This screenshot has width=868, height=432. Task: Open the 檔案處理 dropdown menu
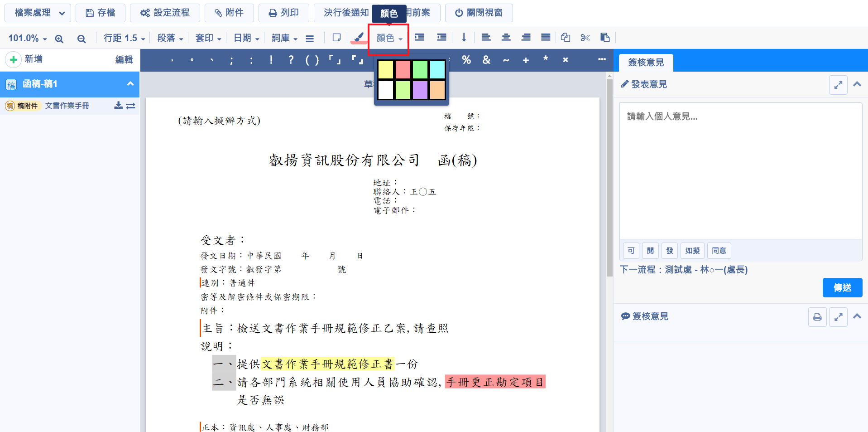tap(38, 13)
